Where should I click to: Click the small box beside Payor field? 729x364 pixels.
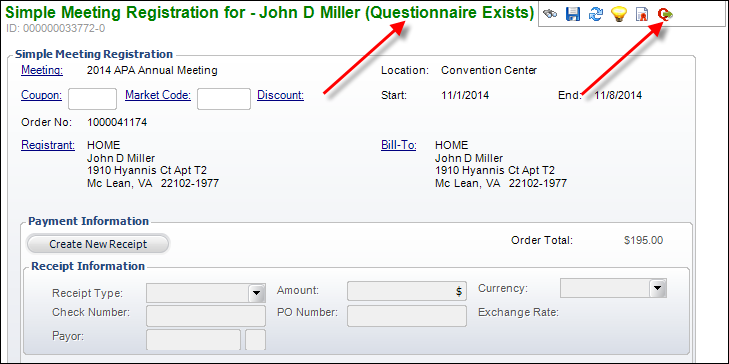point(256,340)
